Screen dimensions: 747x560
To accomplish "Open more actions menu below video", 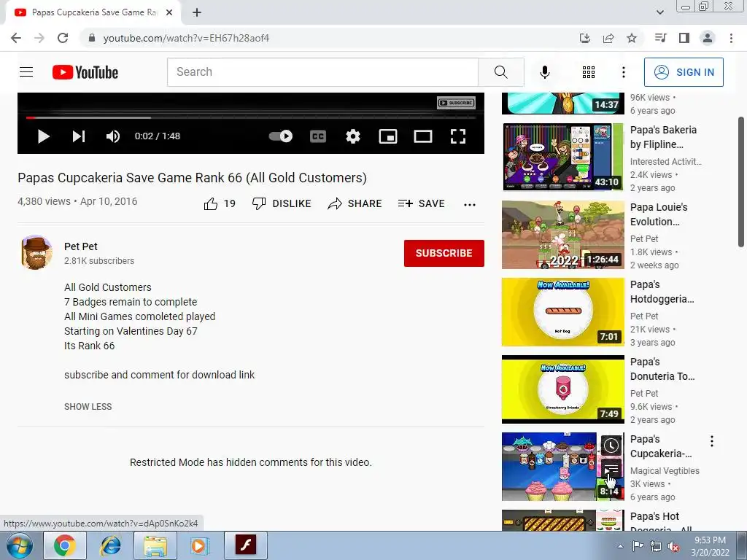I will click(470, 205).
